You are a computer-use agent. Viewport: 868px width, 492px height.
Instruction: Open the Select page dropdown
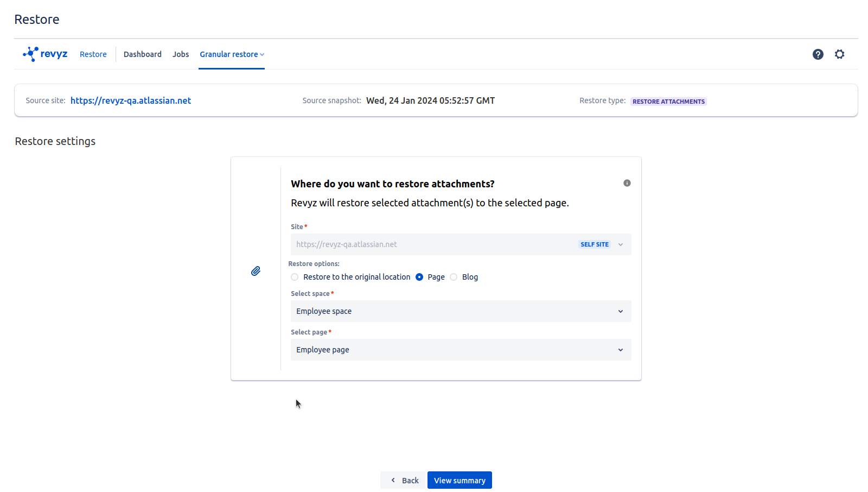pyautogui.click(x=461, y=350)
